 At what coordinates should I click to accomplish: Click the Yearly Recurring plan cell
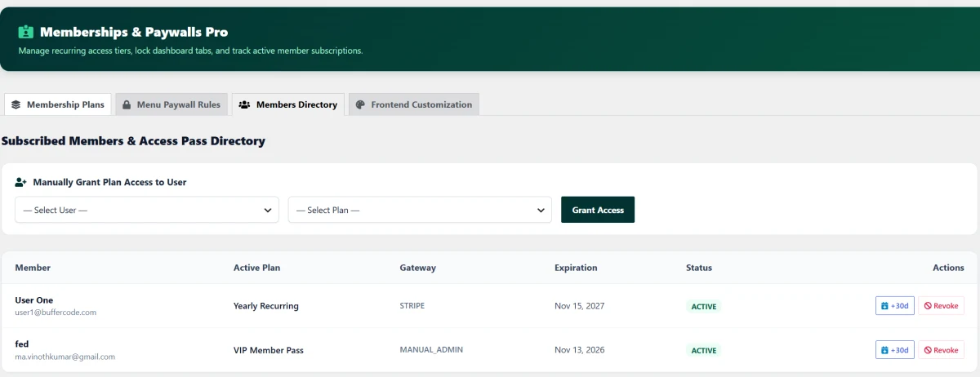click(266, 306)
